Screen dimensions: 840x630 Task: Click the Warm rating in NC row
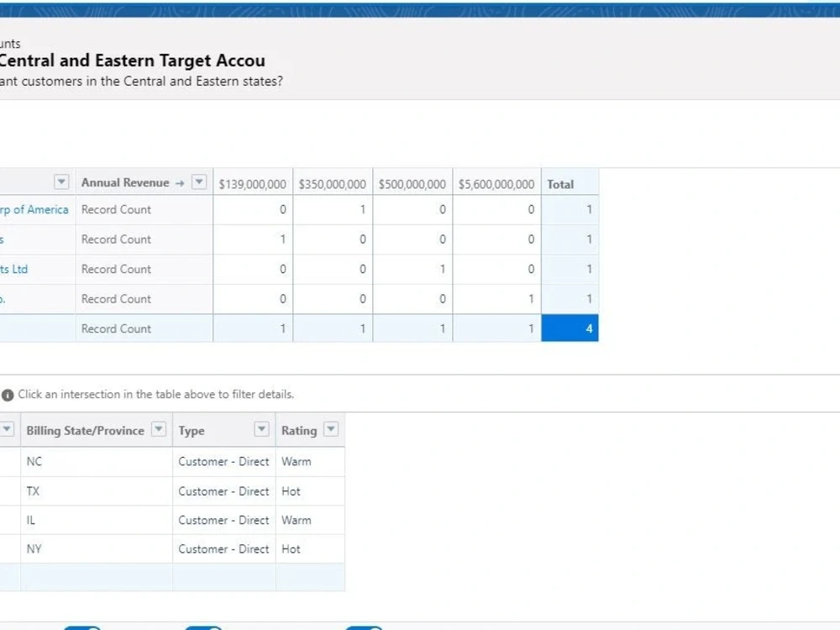pos(297,462)
